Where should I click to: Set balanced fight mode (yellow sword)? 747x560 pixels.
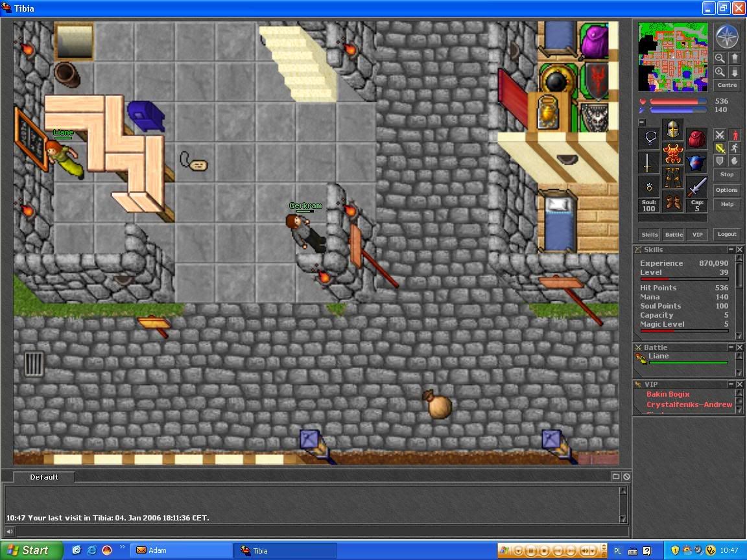pos(720,148)
